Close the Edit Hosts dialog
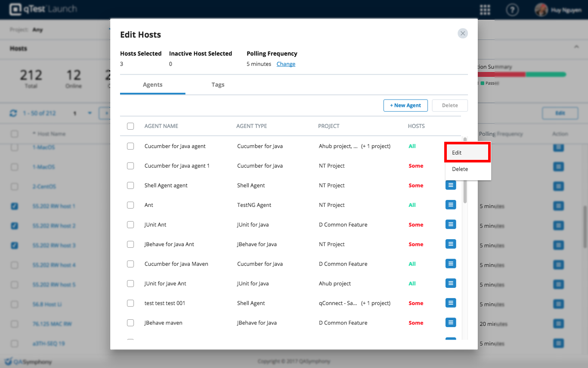The image size is (588, 368). point(463,34)
